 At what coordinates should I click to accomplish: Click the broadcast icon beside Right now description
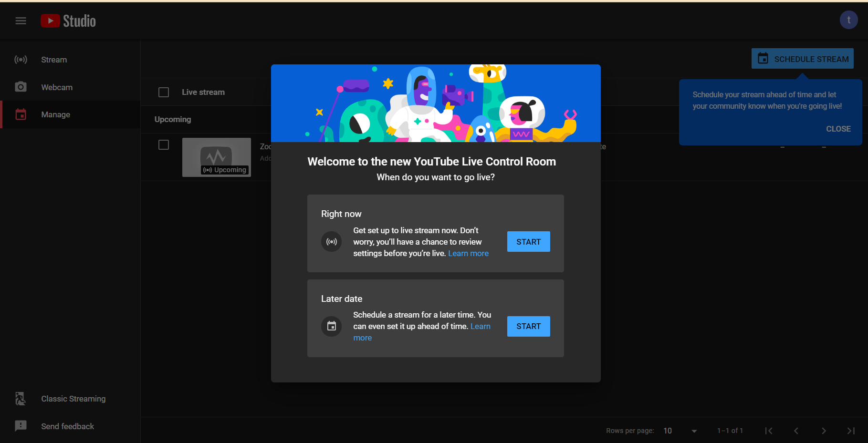click(331, 242)
